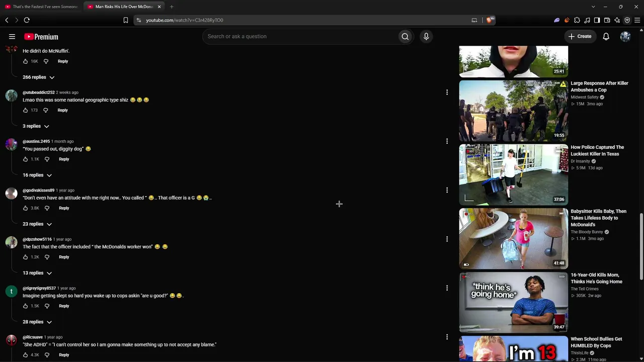
Task: Open the Brave Shields icon
Action: (x=490, y=20)
